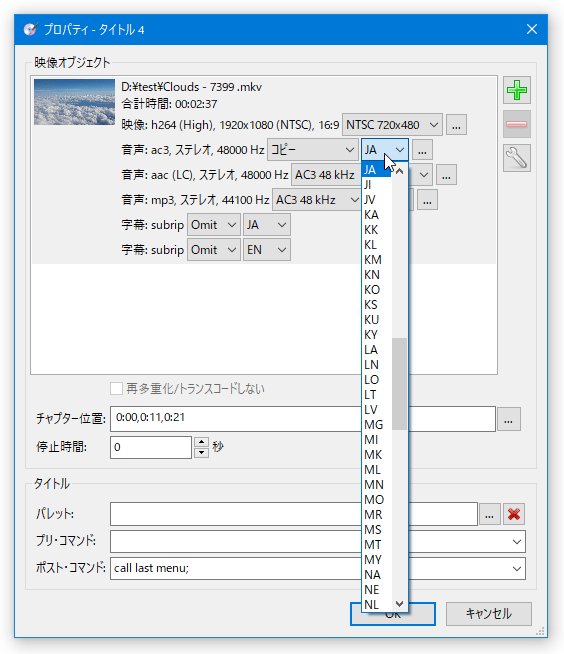The height and width of the screenshot is (654, 564).
Task: Select KO in the language list
Action: pos(377,290)
